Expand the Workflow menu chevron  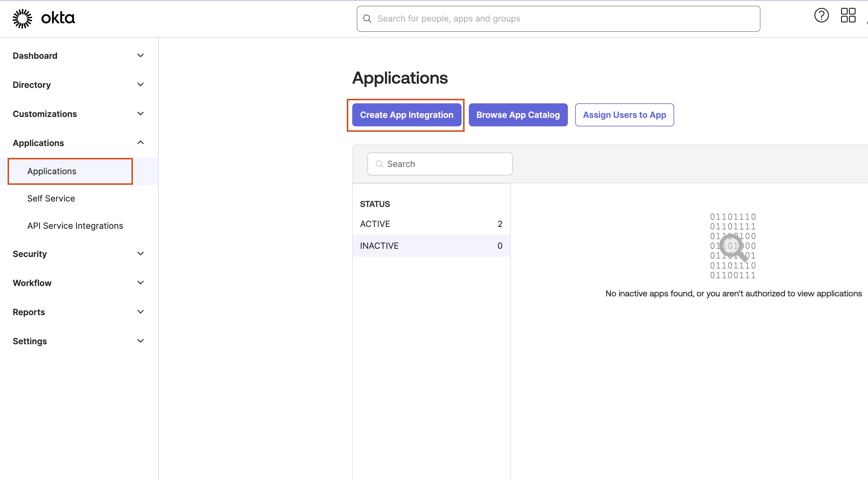(141, 283)
